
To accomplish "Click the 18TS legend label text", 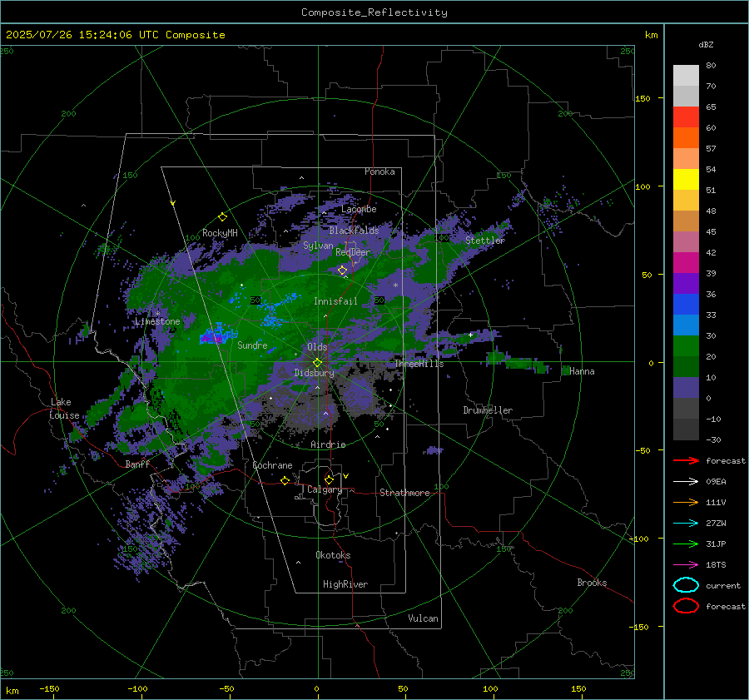I will tap(716, 565).
